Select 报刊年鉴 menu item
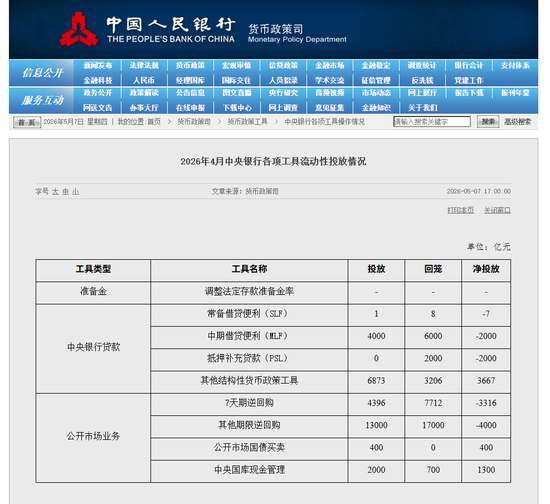The image size is (550, 504). [515, 93]
